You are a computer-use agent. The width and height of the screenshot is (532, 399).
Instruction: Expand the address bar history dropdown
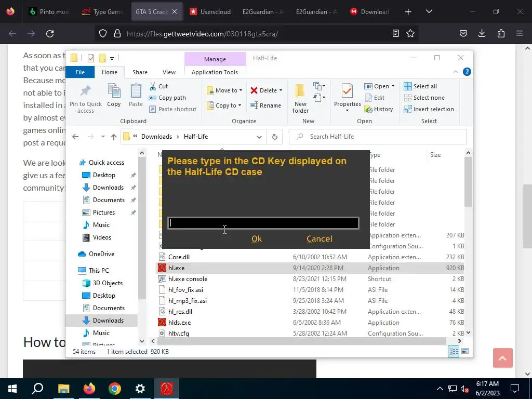coord(259,137)
